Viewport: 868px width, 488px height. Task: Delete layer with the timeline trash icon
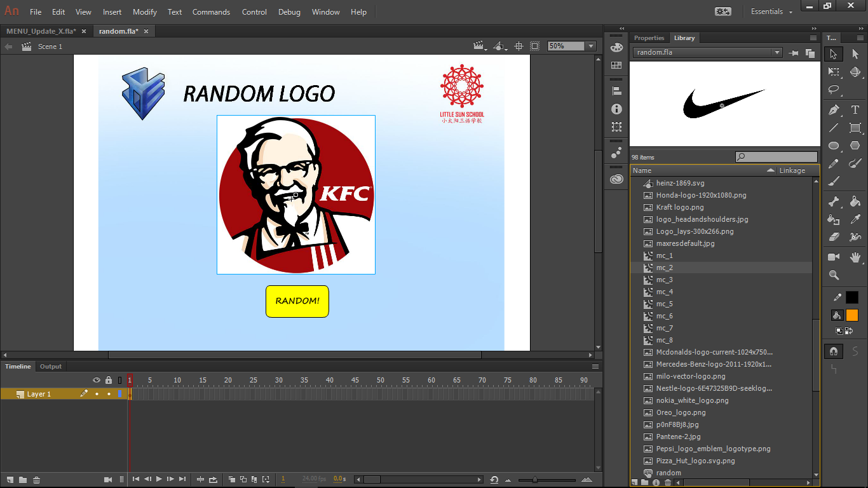[37, 480]
